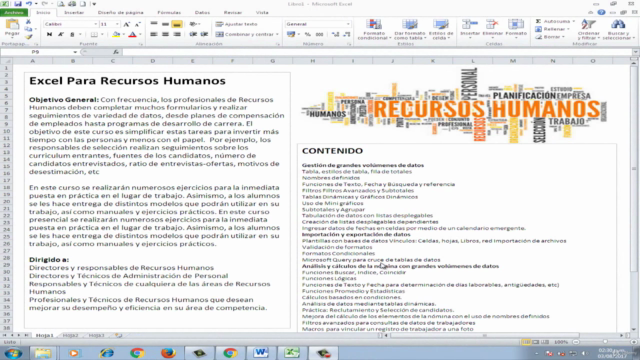Screen dimensions: 640x360
Task: Click the Name Box showing P9
Action: pos(36,52)
